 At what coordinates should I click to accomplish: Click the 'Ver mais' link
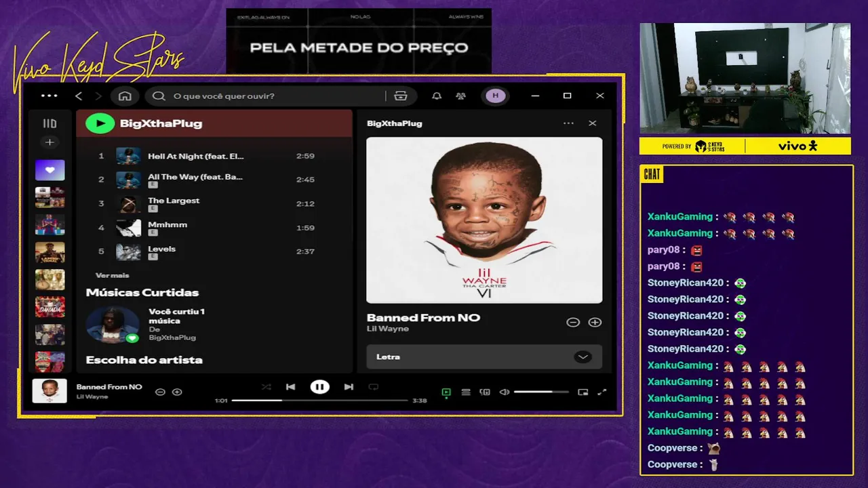[112, 275]
